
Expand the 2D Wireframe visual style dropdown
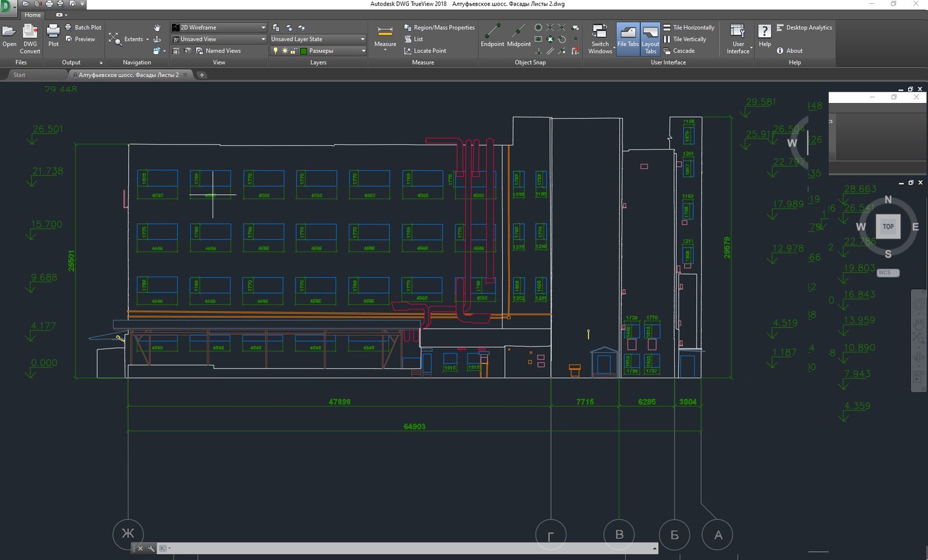pyautogui.click(x=263, y=28)
